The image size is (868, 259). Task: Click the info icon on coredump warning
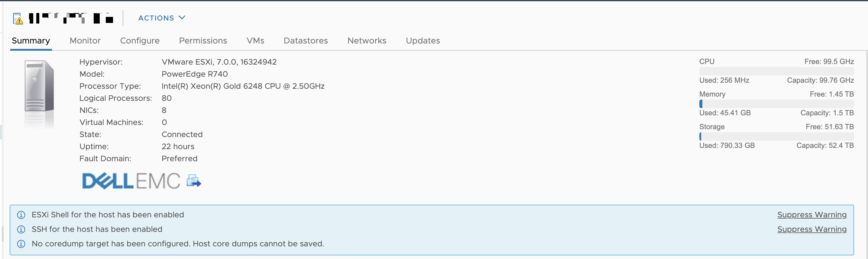tap(21, 244)
